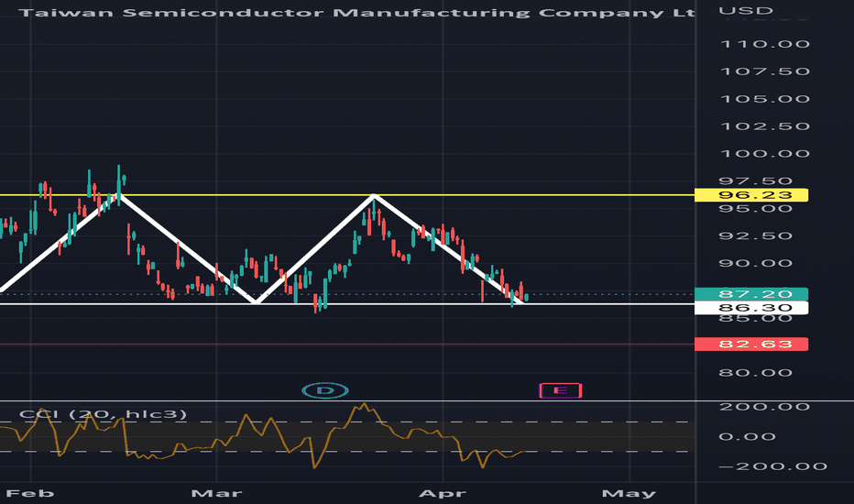Click the 0.00 CCI axis value
Image resolution: width=854 pixels, height=504 pixels.
(x=747, y=436)
